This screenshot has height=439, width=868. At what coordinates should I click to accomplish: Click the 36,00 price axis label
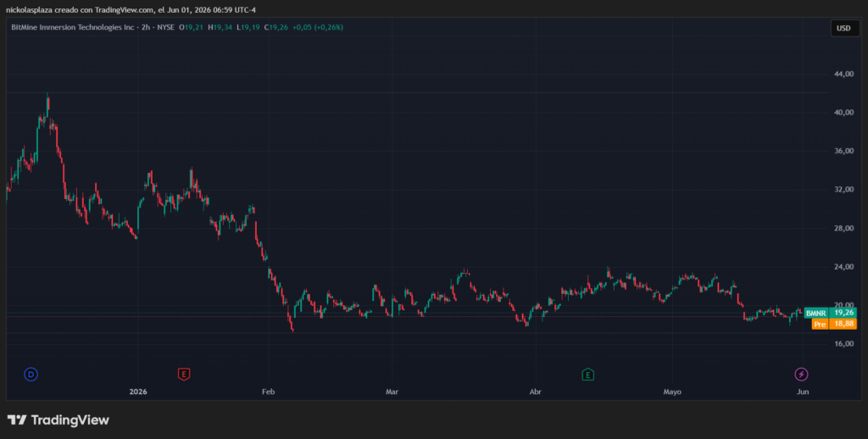[843, 151]
